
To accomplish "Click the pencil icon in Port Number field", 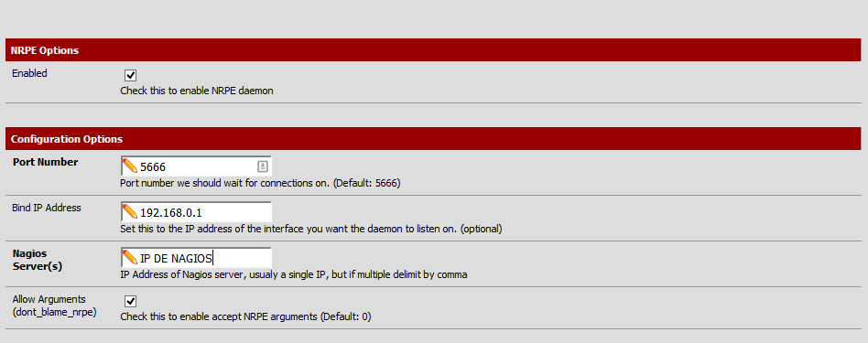I will 130,166.
